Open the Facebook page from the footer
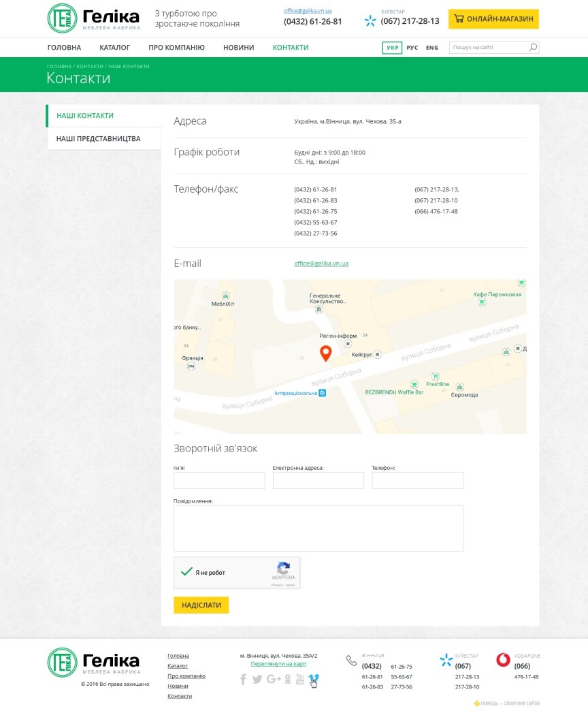This screenshot has height=711, width=588. tap(243, 679)
